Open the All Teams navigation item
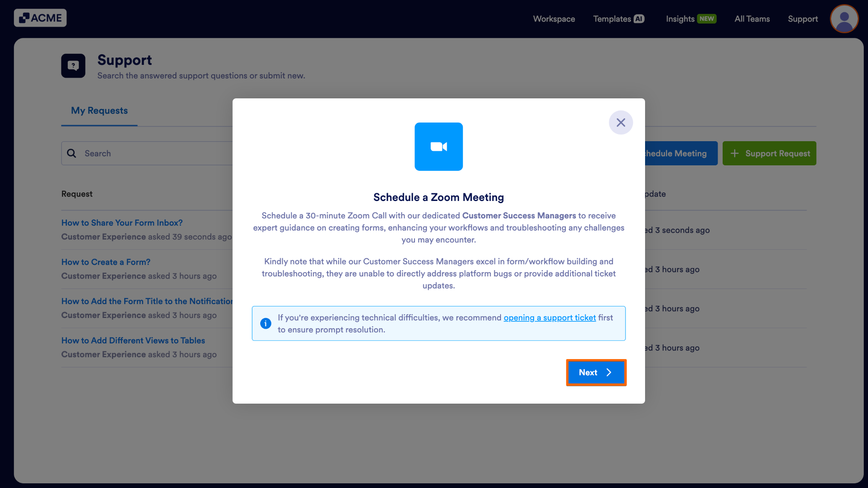868x488 pixels. pos(752,19)
